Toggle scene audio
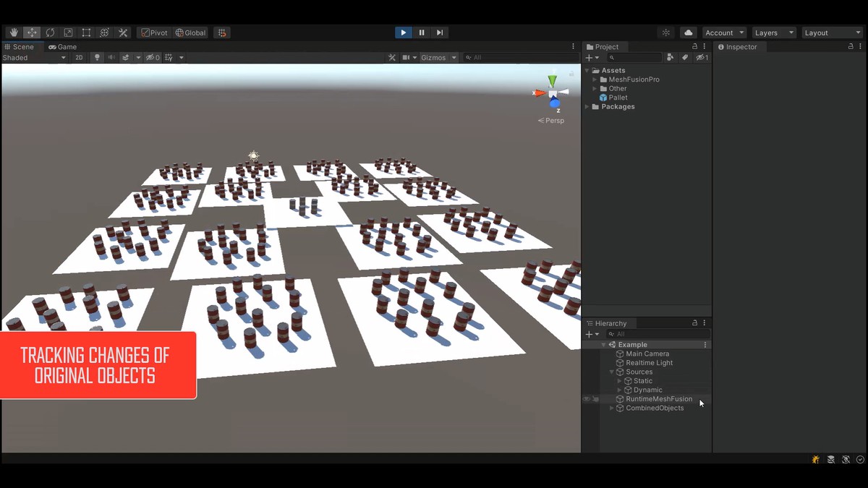The image size is (868, 488). (x=111, y=57)
